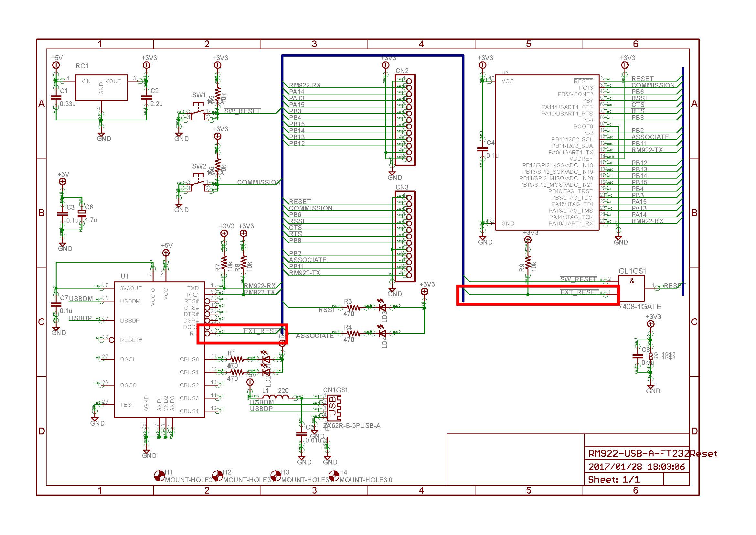
Task: Click the RESET# pin label on U1
Action: click(131, 340)
